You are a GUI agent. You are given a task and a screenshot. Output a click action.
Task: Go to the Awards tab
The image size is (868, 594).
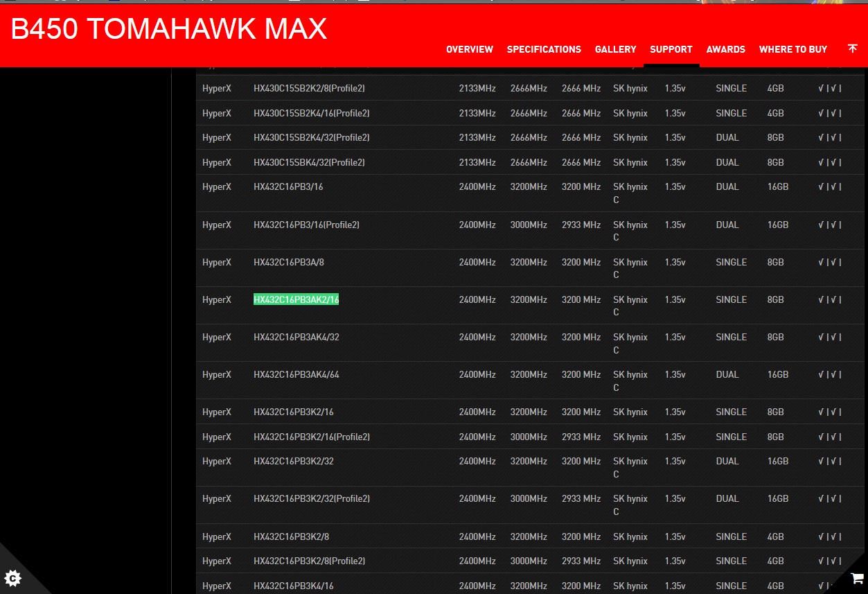[x=726, y=49]
